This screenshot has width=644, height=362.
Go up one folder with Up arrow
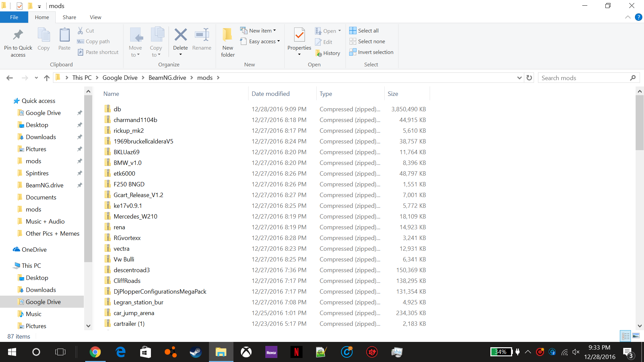click(47, 78)
